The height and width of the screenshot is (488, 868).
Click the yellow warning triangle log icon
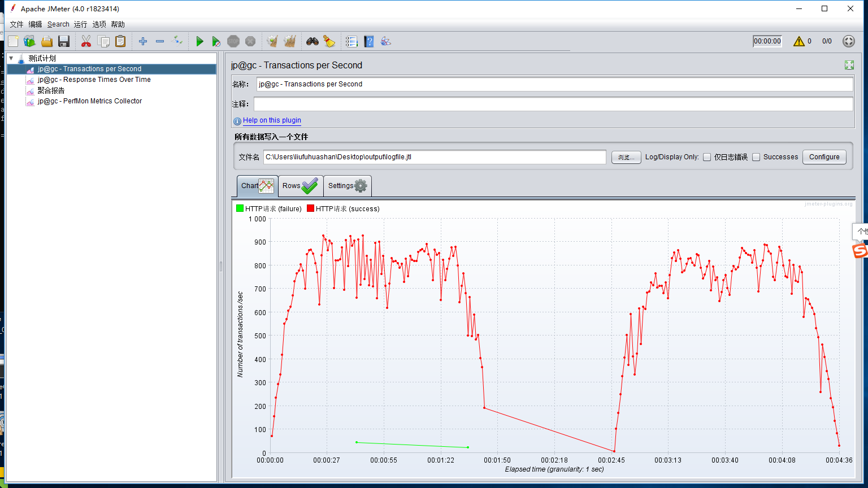798,41
